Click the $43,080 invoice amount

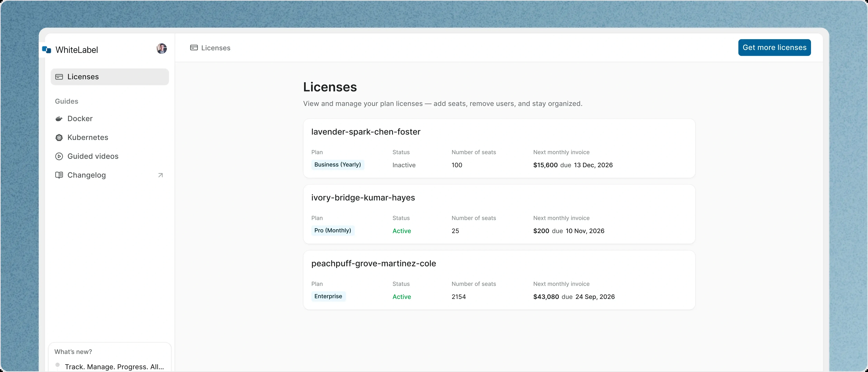point(546,297)
